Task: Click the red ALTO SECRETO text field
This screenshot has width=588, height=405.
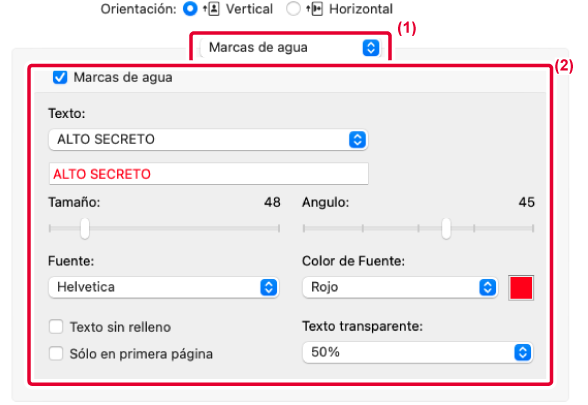Action: (x=208, y=174)
